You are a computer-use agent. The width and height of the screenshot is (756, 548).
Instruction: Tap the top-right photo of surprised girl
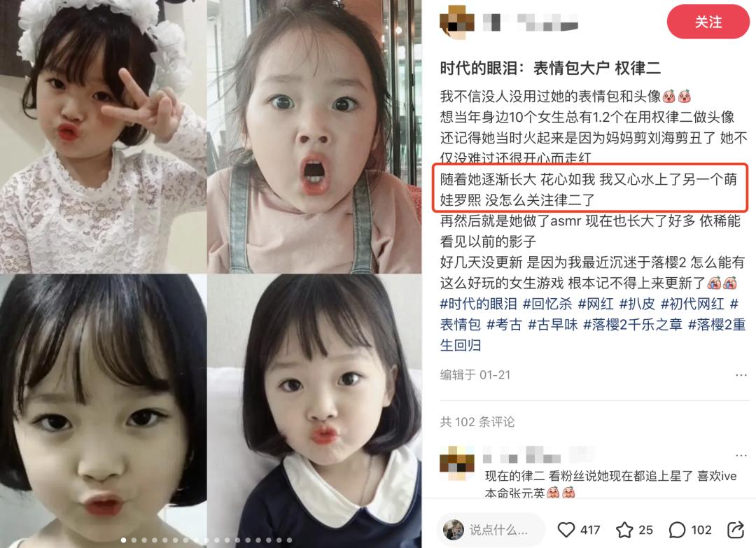314,136
